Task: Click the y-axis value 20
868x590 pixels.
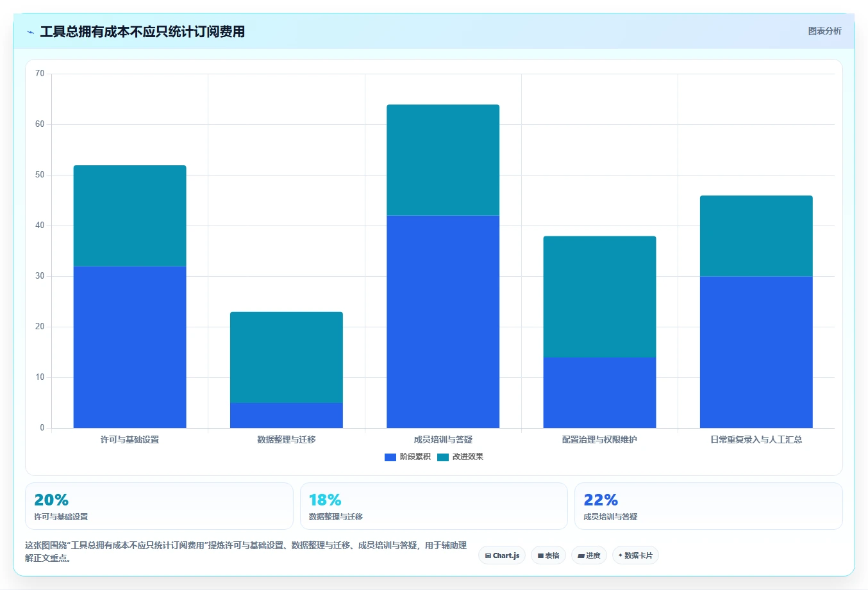Action: [x=40, y=327]
